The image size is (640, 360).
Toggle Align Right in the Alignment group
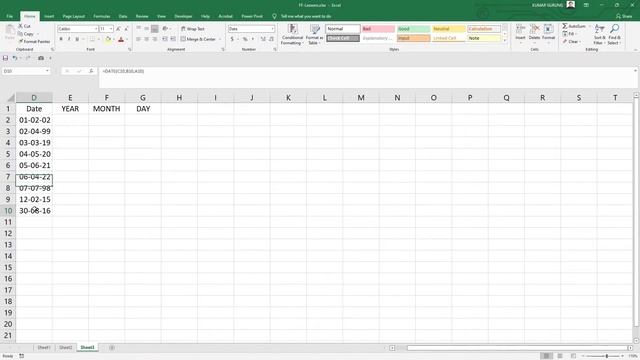pyautogui.click(x=154, y=39)
